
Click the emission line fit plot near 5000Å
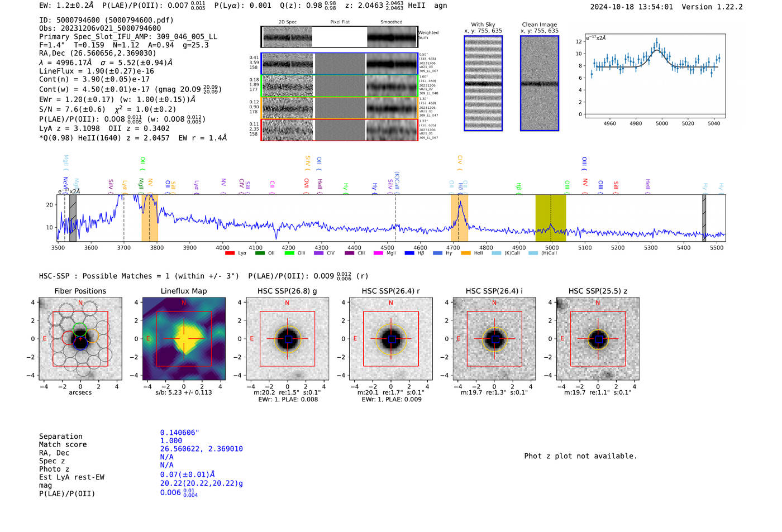(655, 76)
